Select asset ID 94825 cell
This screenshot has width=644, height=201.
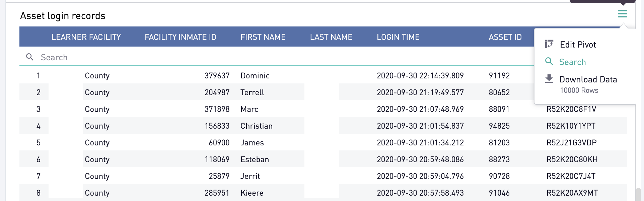point(499,126)
